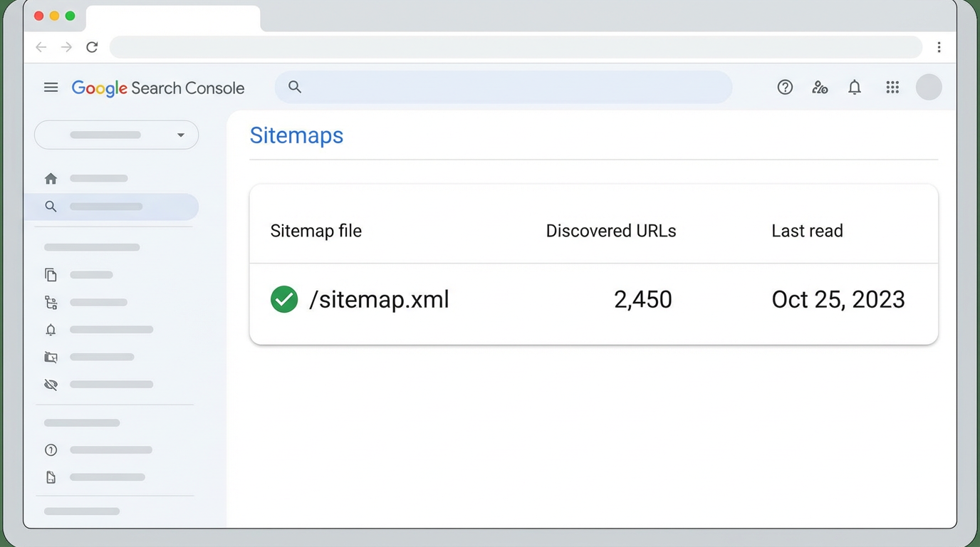Click the Google apps grid icon
This screenshot has width=980, height=547.
pyautogui.click(x=892, y=87)
